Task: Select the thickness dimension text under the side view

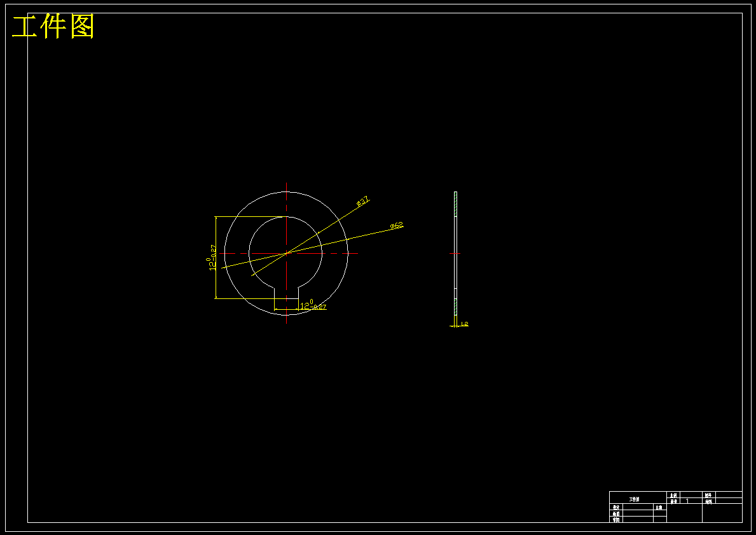Action: (465, 324)
